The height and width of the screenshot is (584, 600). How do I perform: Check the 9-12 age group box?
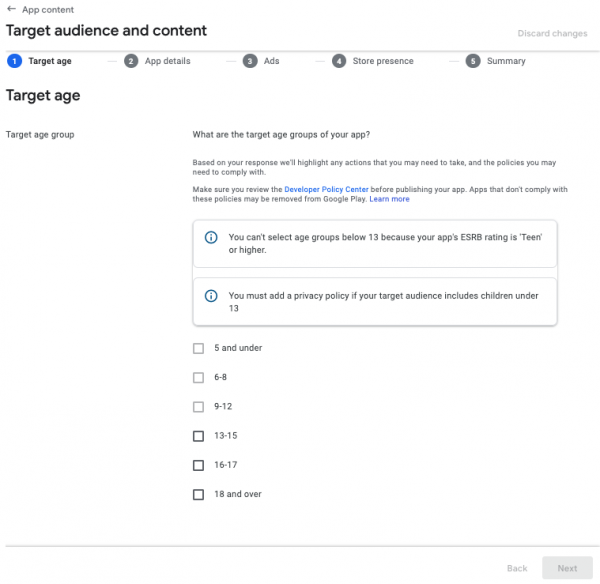click(198, 407)
